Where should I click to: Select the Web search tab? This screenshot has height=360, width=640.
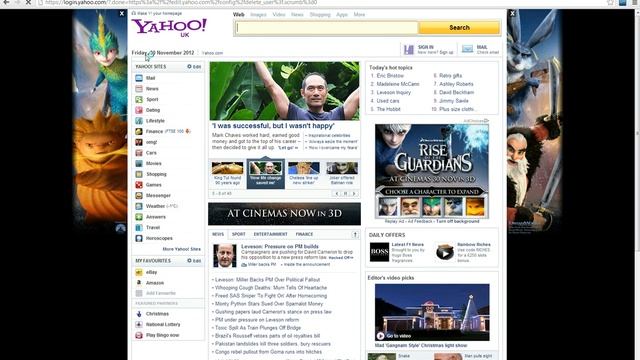[239, 15]
